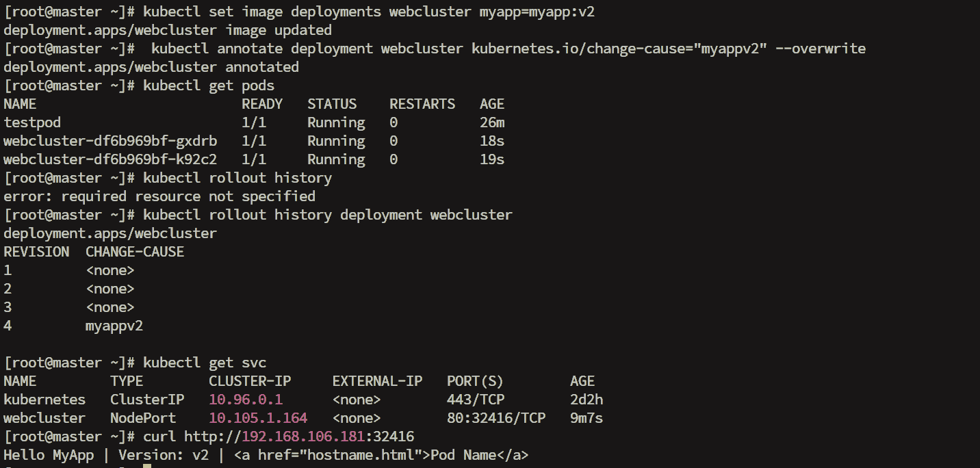Click the '18s' age value
Viewport: 980px width, 468px height.
coord(493,141)
